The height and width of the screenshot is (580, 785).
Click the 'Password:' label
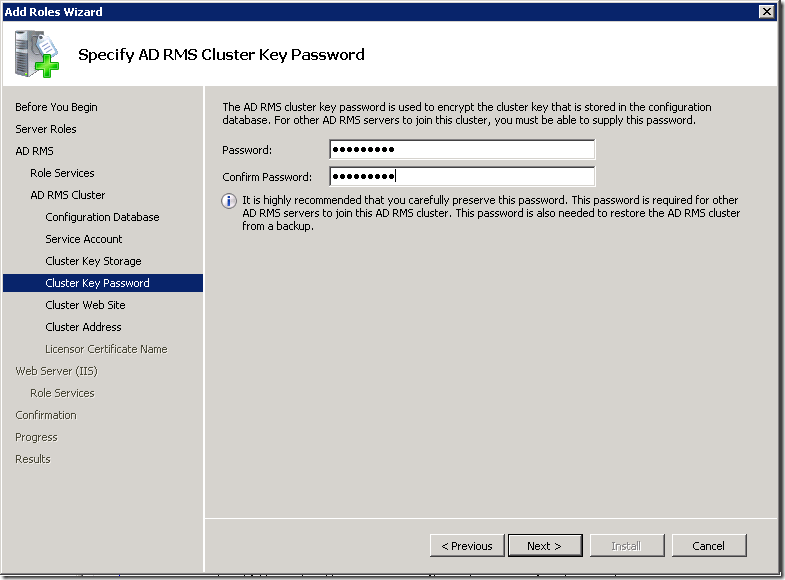(x=247, y=150)
